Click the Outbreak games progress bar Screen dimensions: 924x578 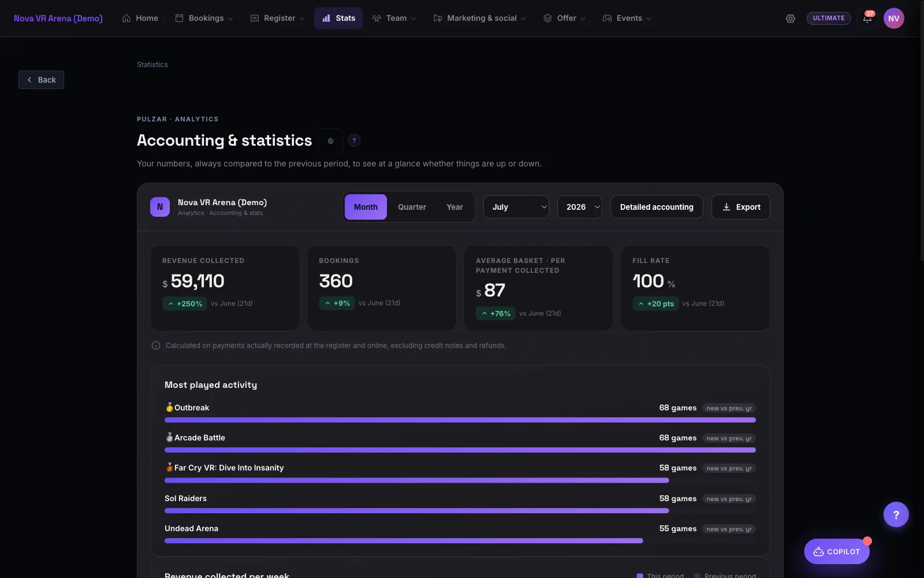[460, 420]
